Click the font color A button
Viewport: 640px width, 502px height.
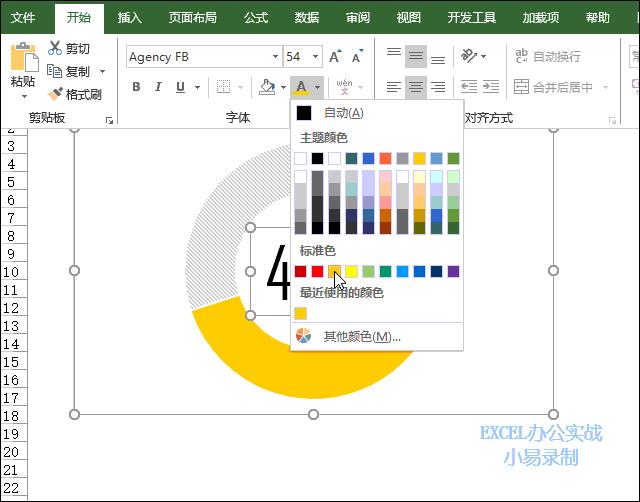(x=301, y=87)
